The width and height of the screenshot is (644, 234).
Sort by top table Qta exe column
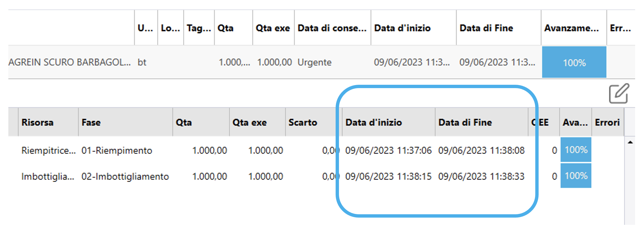[x=273, y=28]
